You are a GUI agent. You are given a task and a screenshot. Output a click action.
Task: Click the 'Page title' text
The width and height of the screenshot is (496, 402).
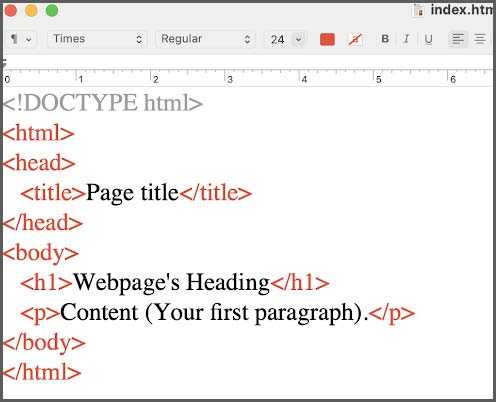[132, 193]
